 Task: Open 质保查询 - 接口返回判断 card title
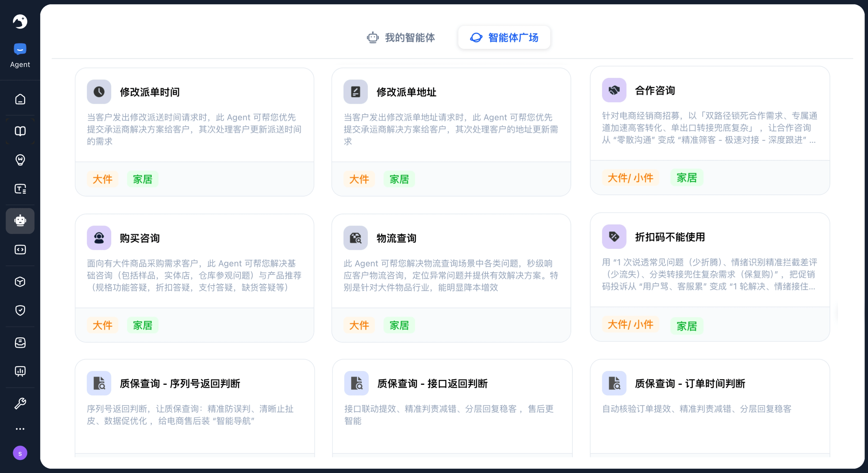pyautogui.click(x=432, y=383)
